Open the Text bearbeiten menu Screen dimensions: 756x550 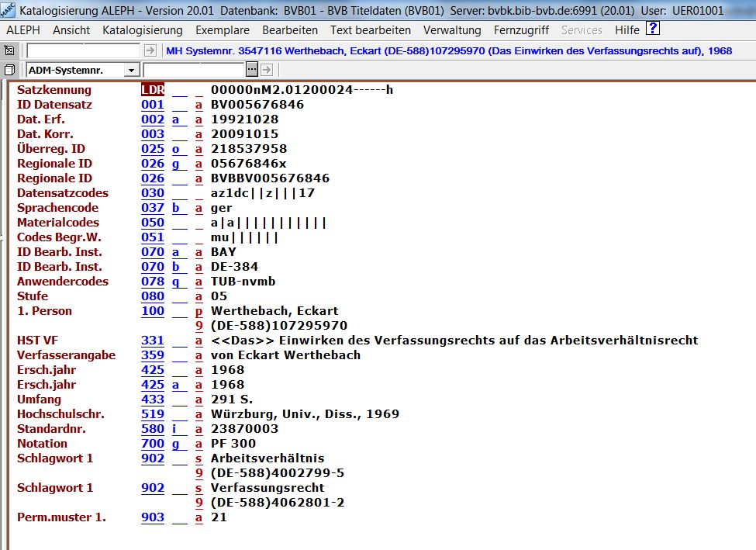click(371, 30)
